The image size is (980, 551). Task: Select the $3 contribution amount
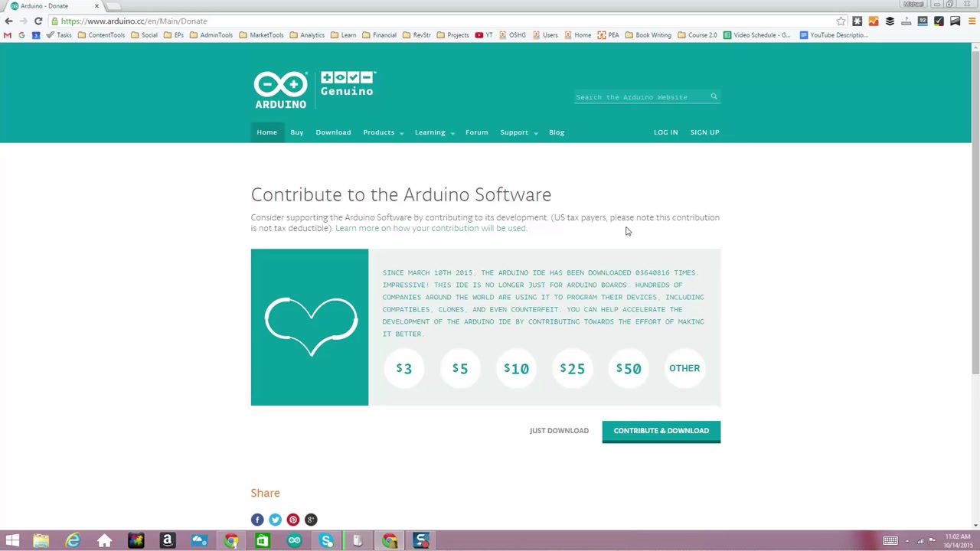point(403,369)
